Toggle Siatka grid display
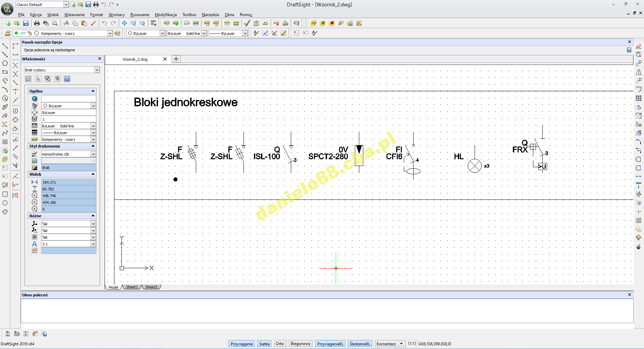Viewport: 644px width, 349px height. click(264, 344)
